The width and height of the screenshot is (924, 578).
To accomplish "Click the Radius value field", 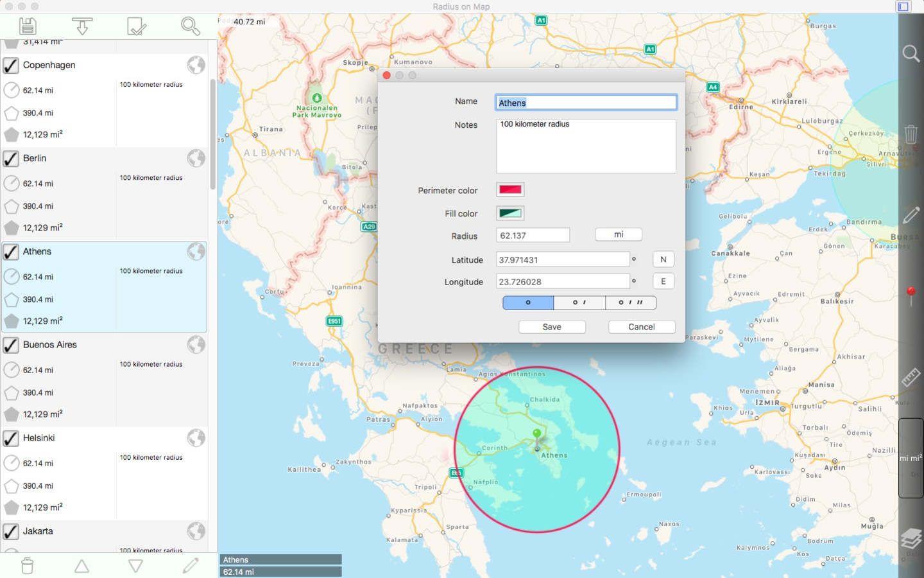I will pyautogui.click(x=533, y=235).
